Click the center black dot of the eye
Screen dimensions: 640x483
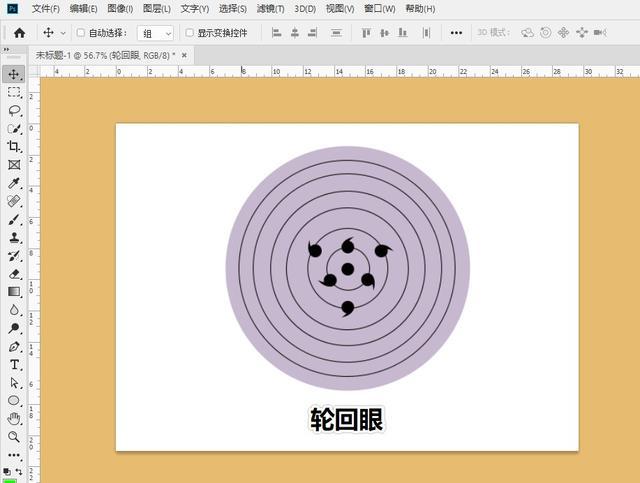click(347, 269)
